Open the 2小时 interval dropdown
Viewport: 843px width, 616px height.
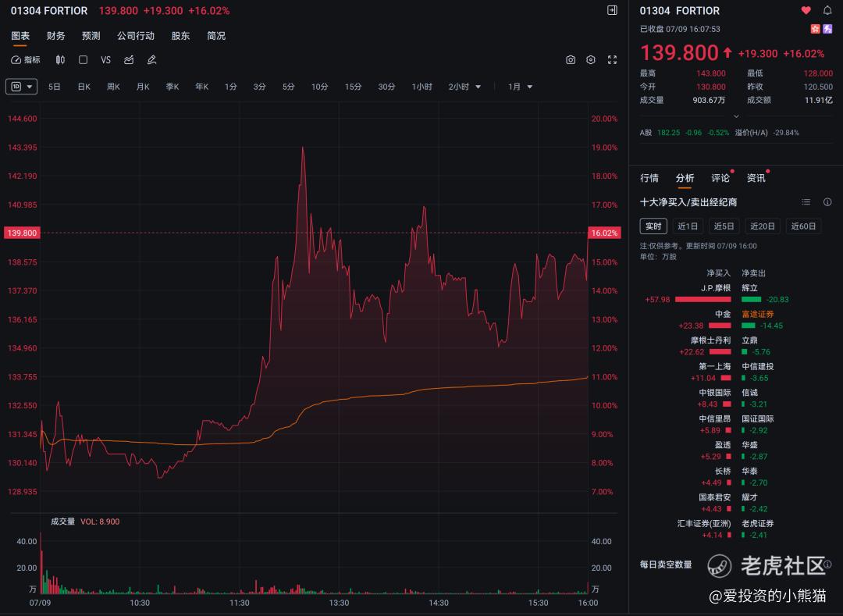pos(464,87)
